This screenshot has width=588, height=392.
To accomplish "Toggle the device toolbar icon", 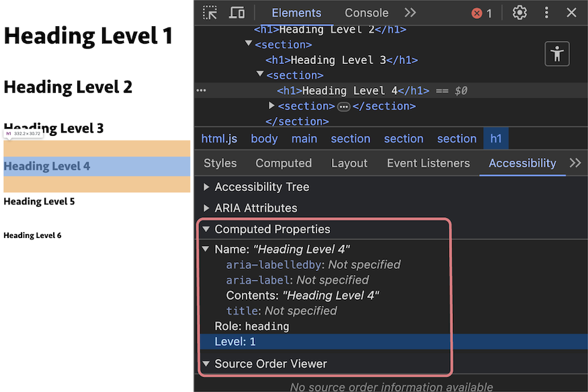I will click(237, 13).
